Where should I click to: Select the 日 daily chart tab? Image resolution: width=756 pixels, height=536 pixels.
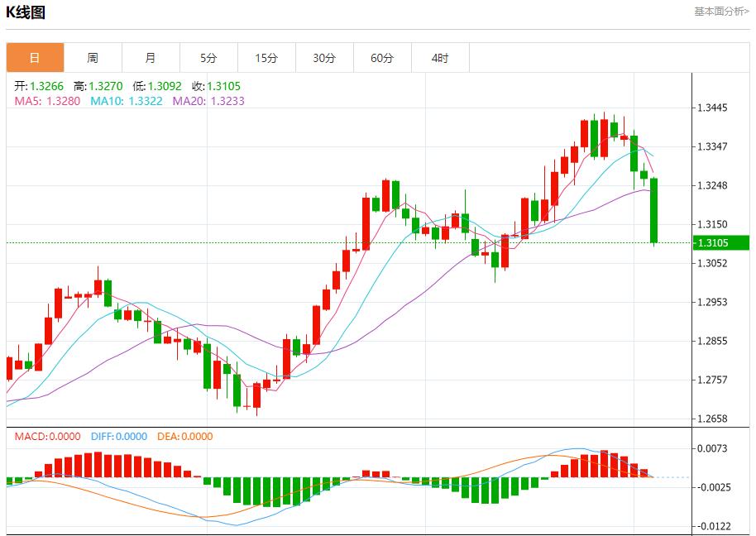coord(35,58)
